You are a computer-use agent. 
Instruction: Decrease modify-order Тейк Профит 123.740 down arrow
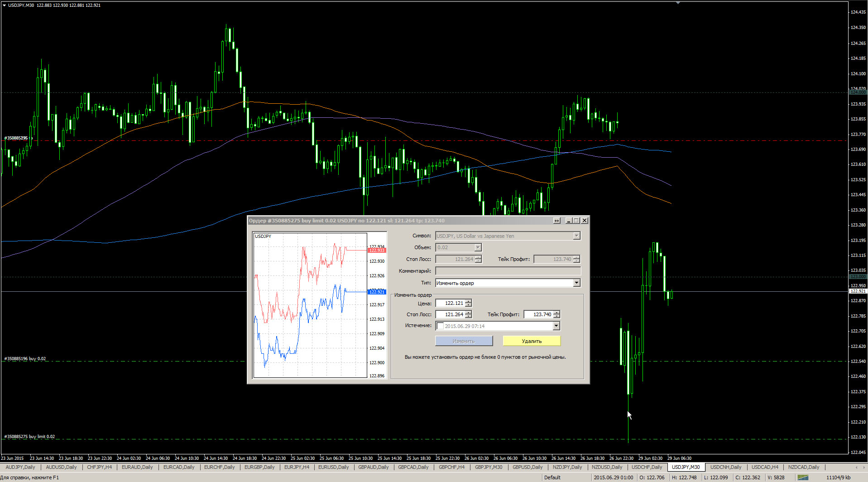click(556, 316)
